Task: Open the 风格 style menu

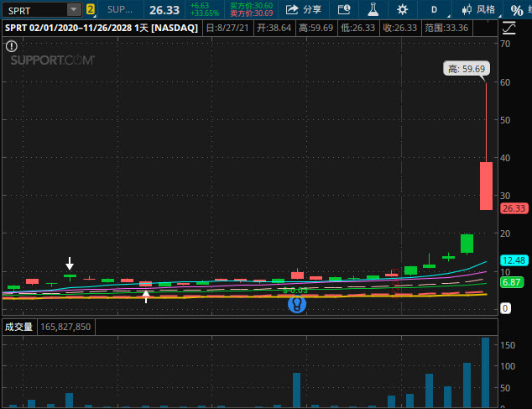Action: pyautogui.click(x=478, y=9)
